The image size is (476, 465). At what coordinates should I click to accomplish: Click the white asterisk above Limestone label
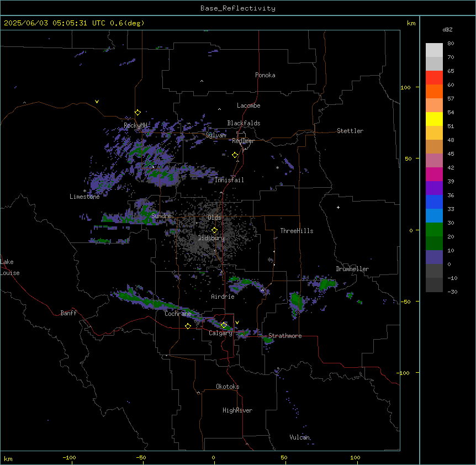pos(84,191)
